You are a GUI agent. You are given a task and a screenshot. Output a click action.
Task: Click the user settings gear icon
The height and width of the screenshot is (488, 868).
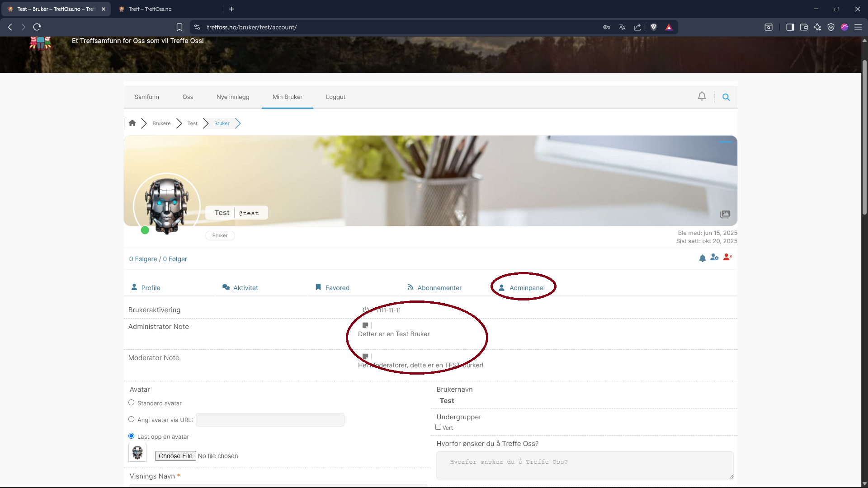pos(714,257)
